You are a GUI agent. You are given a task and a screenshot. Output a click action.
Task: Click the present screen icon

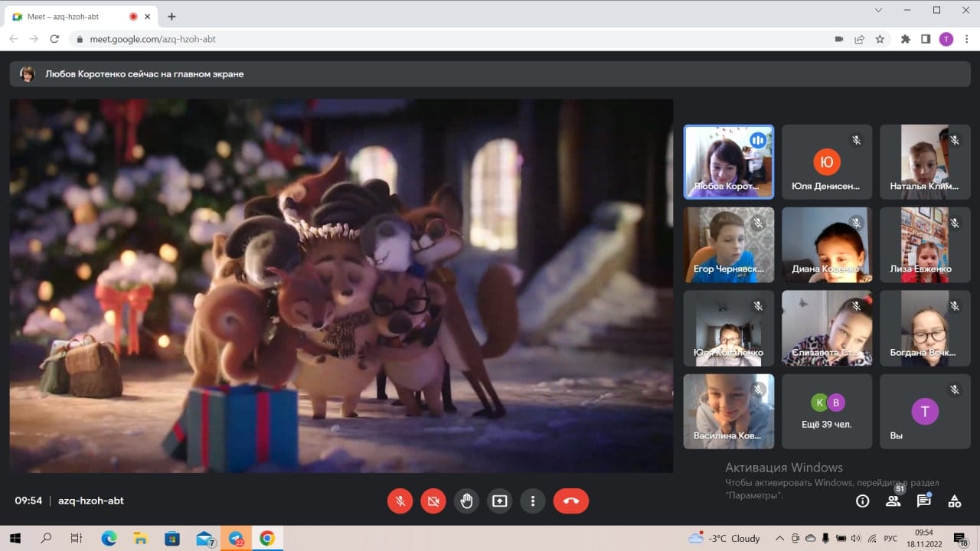click(500, 501)
